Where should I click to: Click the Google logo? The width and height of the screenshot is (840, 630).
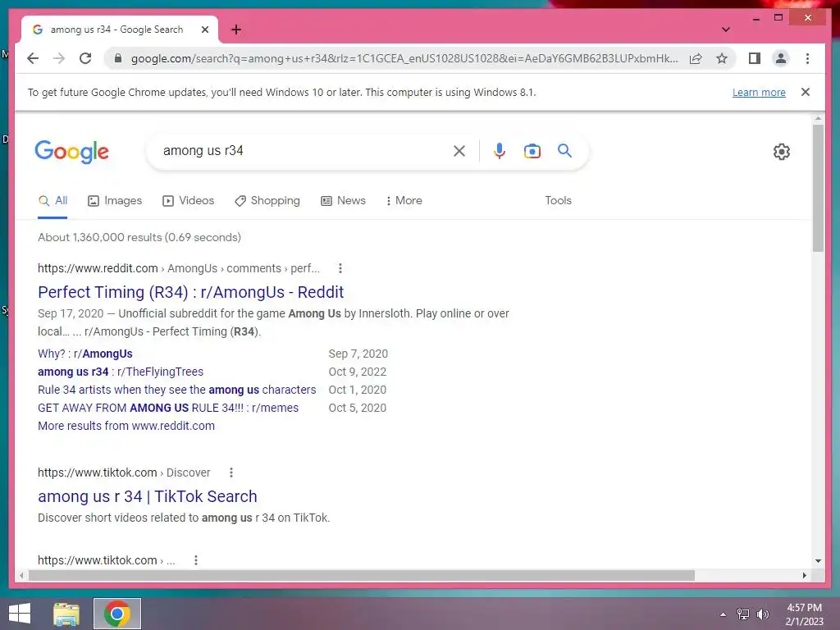(x=72, y=152)
